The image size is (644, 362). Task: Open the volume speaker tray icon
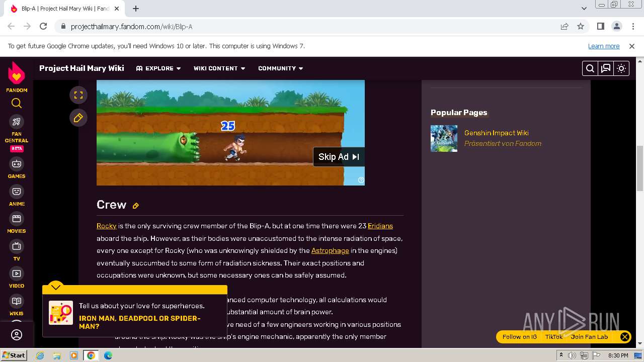click(x=572, y=355)
